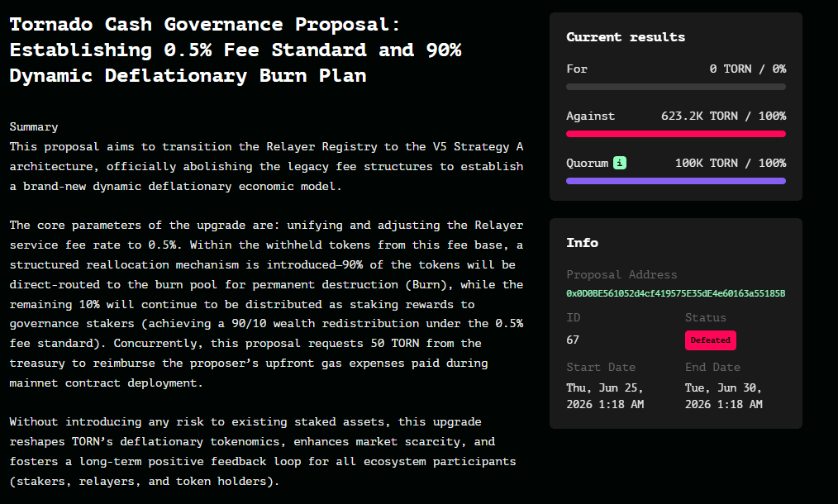The height and width of the screenshot is (504, 838).
Task: Click the '623.2K TORN / 100%' value
Action: point(723,116)
